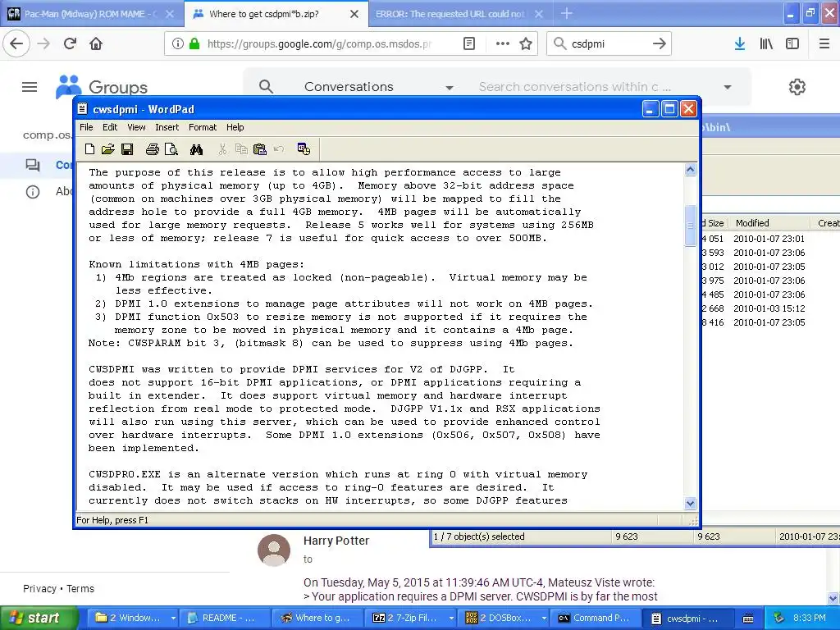Open Print Preview in WordPad toolbar
840x630 pixels.
pos(171,149)
